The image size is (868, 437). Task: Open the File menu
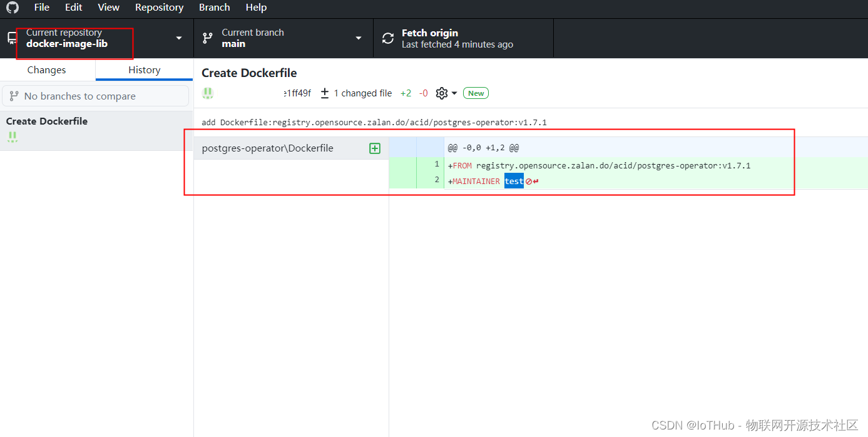click(42, 8)
